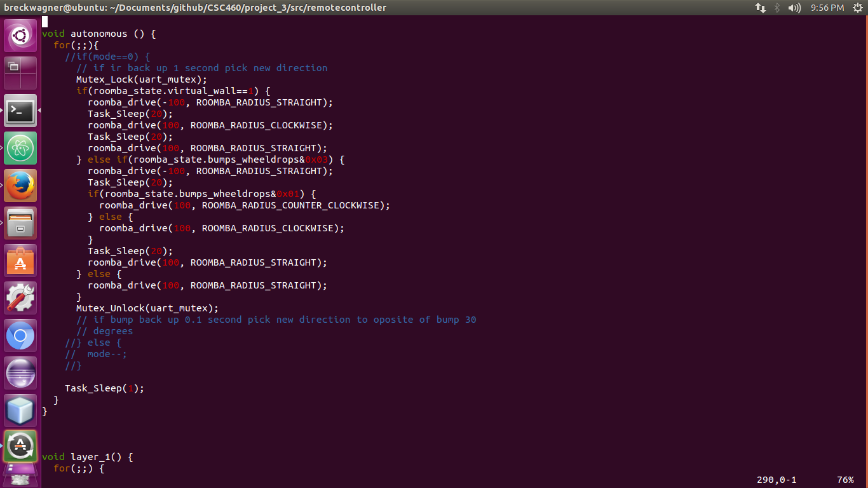Open the sound volume indicator

[x=794, y=8]
